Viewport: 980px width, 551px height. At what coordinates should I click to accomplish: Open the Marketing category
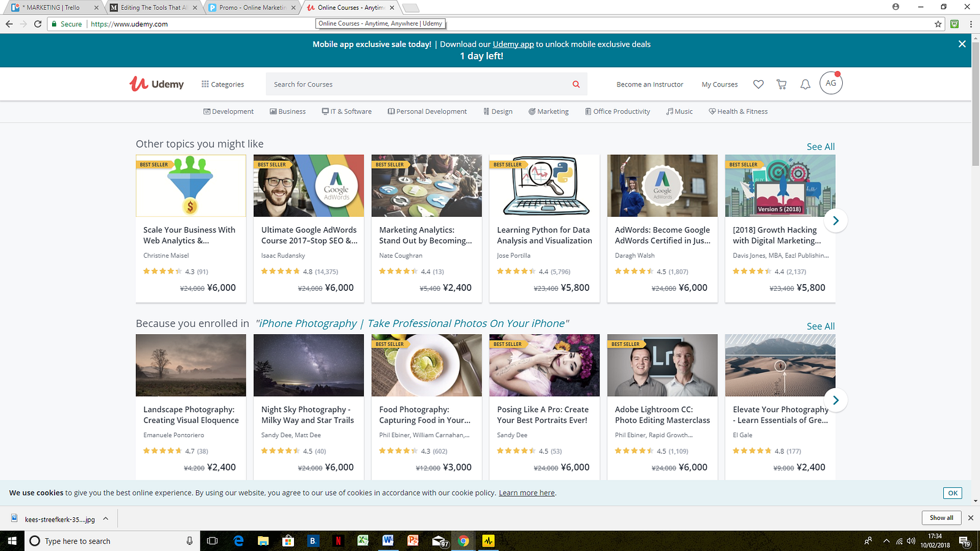coord(549,111)
